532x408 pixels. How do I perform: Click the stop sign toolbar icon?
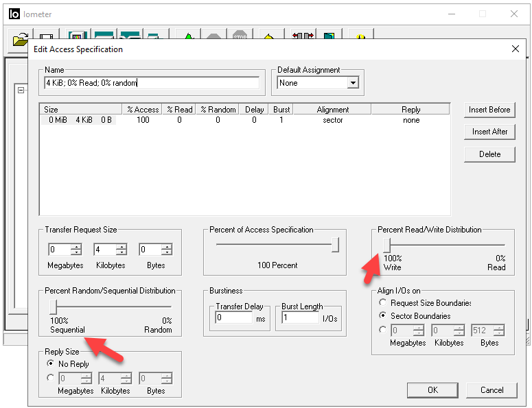240,36
